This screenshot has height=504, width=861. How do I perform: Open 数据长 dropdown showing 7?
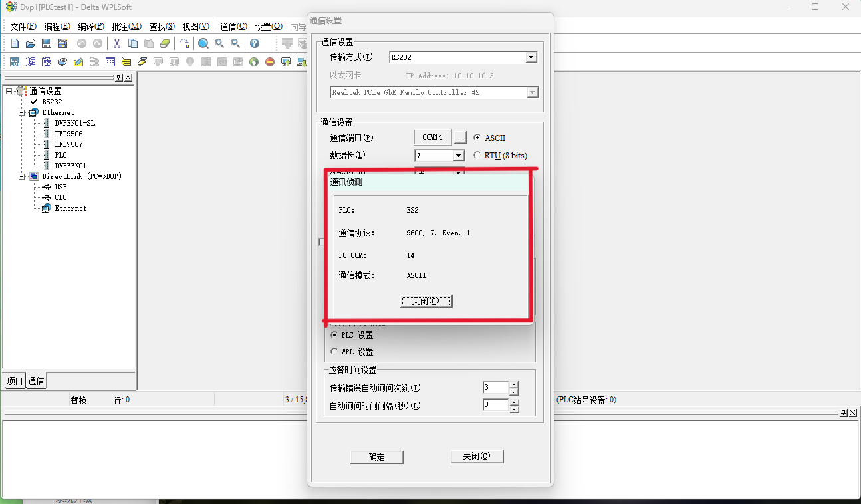click(458, 156)
